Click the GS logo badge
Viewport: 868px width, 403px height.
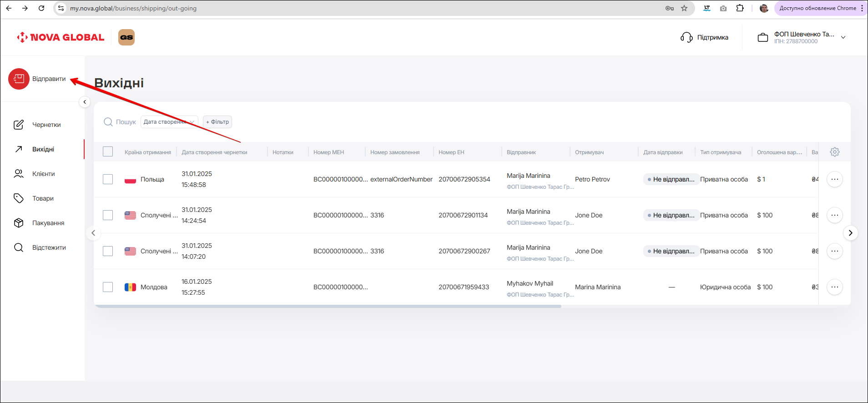pyautogui.click(x=126, y=37)
